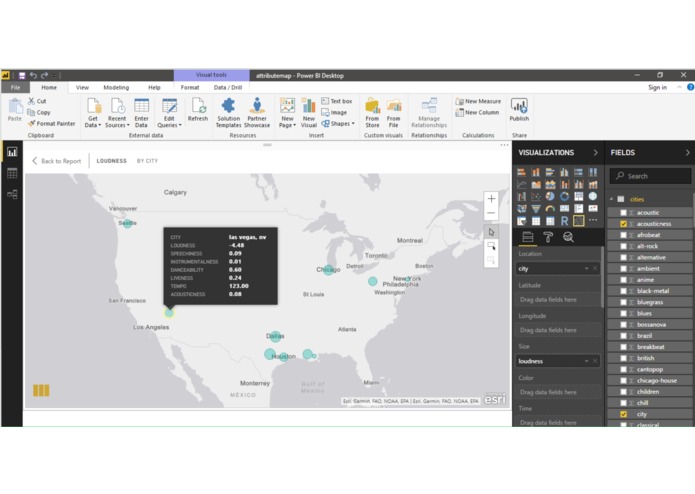The image size is (695, 494).
Task: Publish the report
Action: [x=519, y=110]
